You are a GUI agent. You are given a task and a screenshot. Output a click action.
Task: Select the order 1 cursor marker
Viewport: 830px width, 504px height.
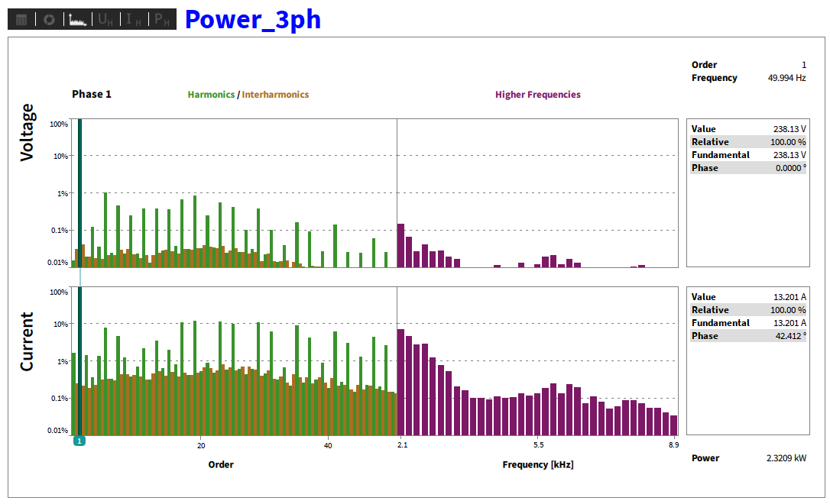click(79, 441)
